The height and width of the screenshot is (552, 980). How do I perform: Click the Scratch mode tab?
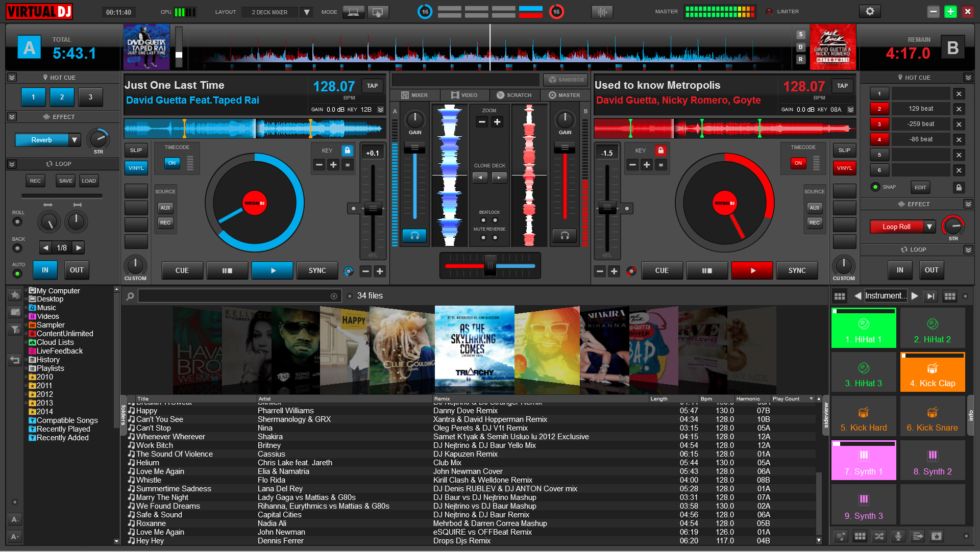513,94
